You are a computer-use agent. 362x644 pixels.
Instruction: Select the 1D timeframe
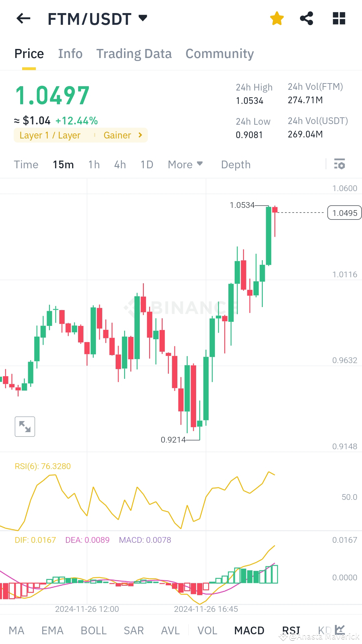click(146, 164)
